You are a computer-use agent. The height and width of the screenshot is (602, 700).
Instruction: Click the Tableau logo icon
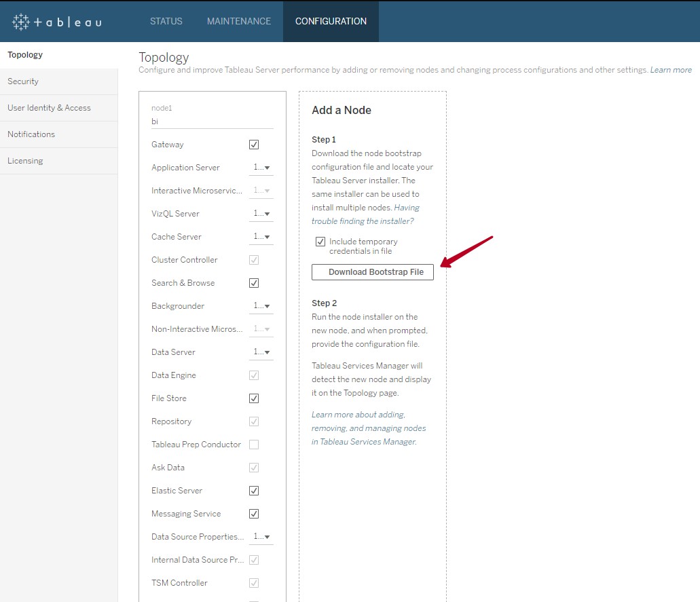coord(21,22)
